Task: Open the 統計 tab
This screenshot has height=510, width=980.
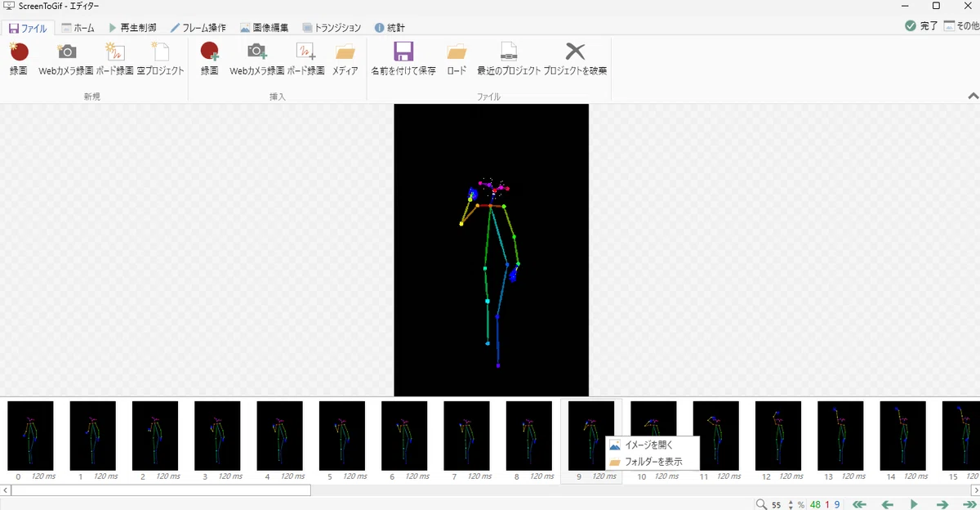Action: (390, 28)
